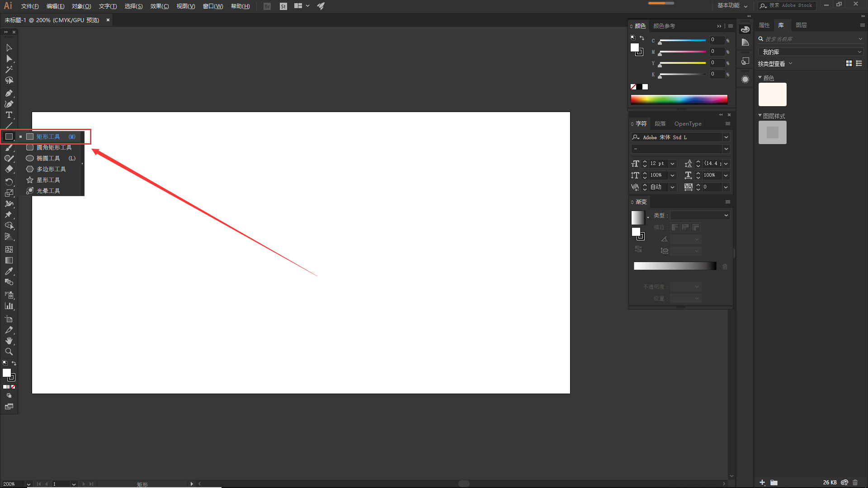Screen dimensions: 868x488
Task: Select the Blend tool
Action: click(9, 282)
